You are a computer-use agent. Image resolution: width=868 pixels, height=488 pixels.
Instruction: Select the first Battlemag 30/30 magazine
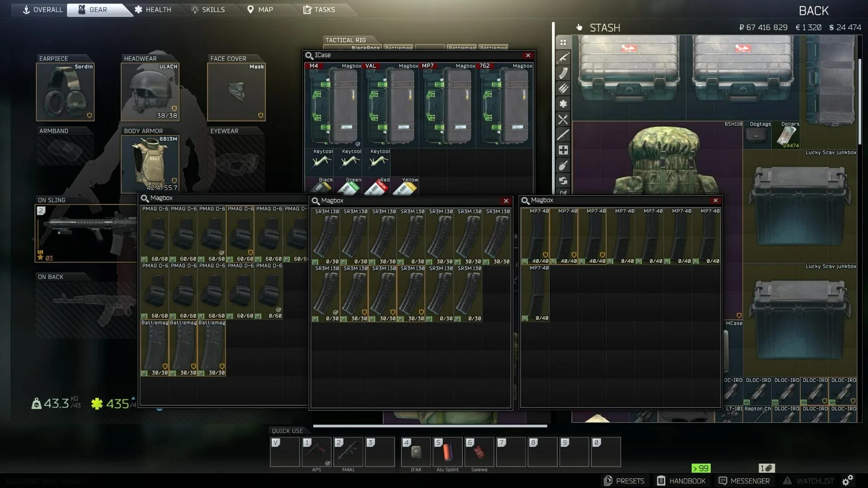(155, 348)
